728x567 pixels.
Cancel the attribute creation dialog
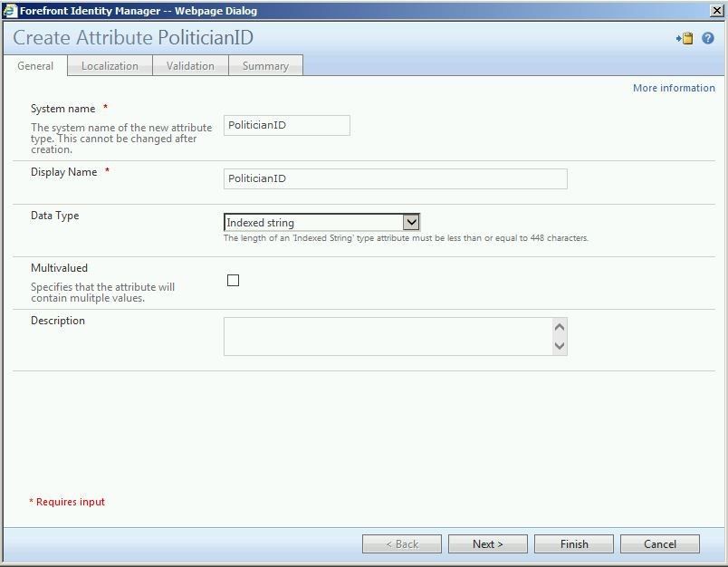point(660,543)
